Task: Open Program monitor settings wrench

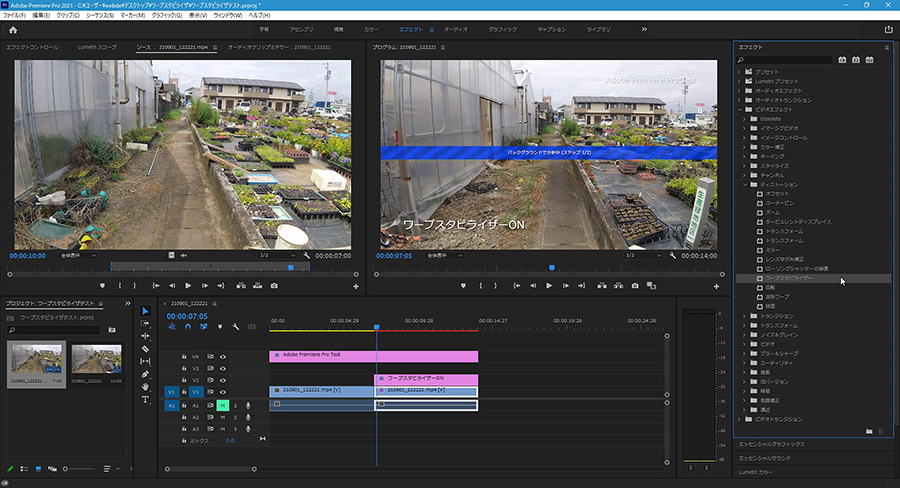Action: pyautogui.click(x=672, y=255)
